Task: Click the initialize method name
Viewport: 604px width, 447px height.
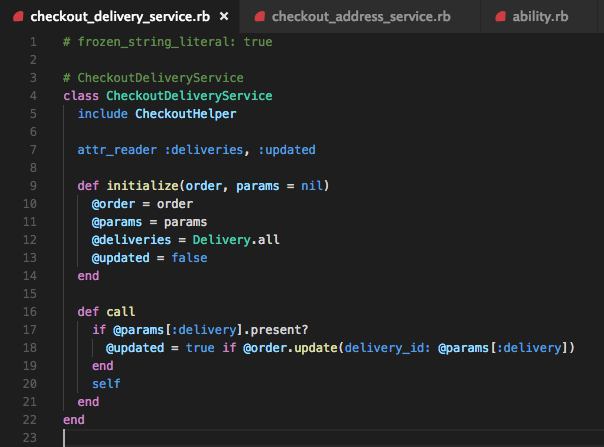Action: pyautogui.click(x=142, y=186)
